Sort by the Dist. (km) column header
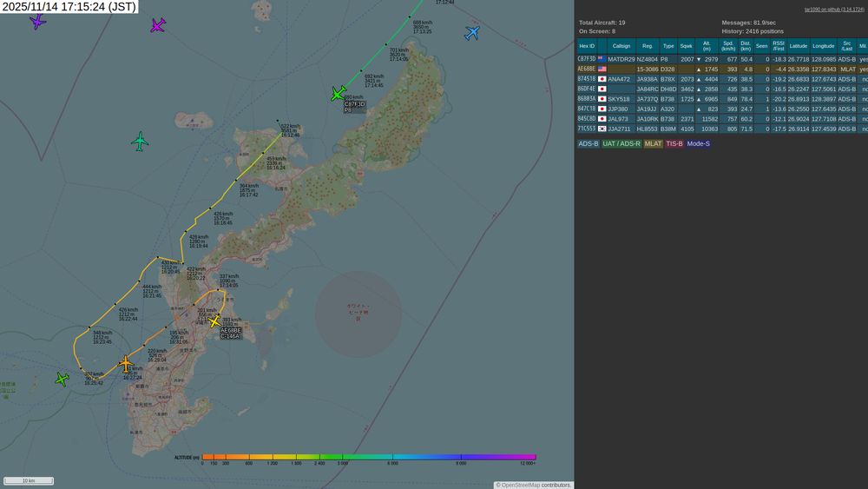This screenshot has height=489, width=868. tap(746, 46)
